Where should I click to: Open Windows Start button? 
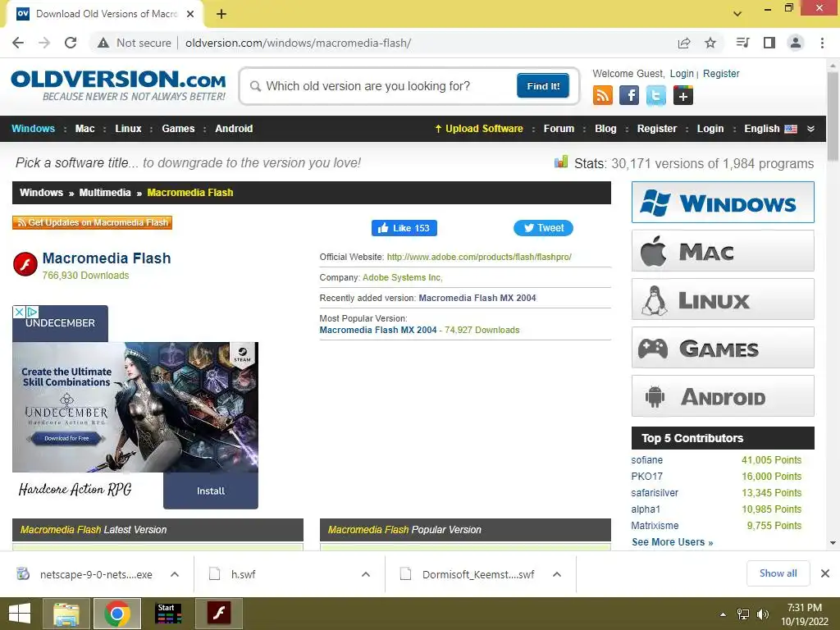(x=20, y=614)
